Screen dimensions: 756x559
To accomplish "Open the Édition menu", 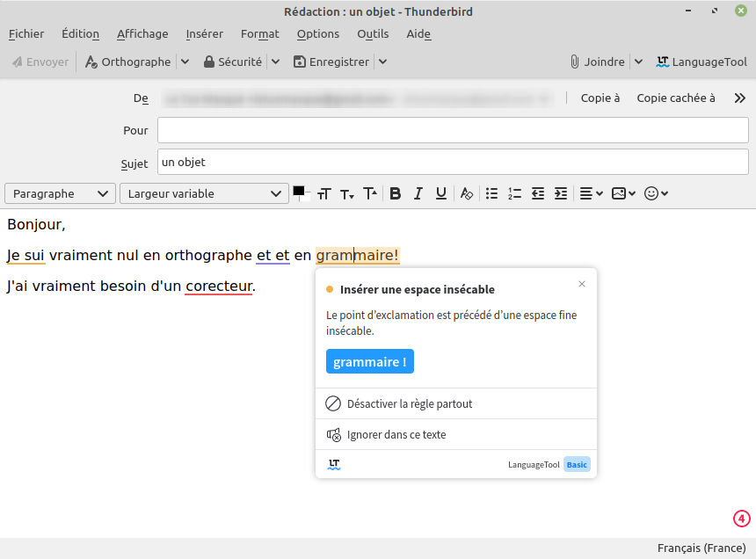I will click(81, 33).
